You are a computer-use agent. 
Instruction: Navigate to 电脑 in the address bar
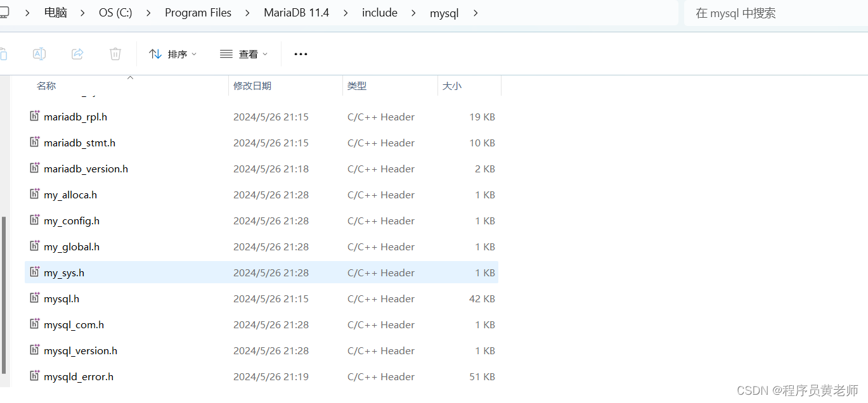pos(56,13)
